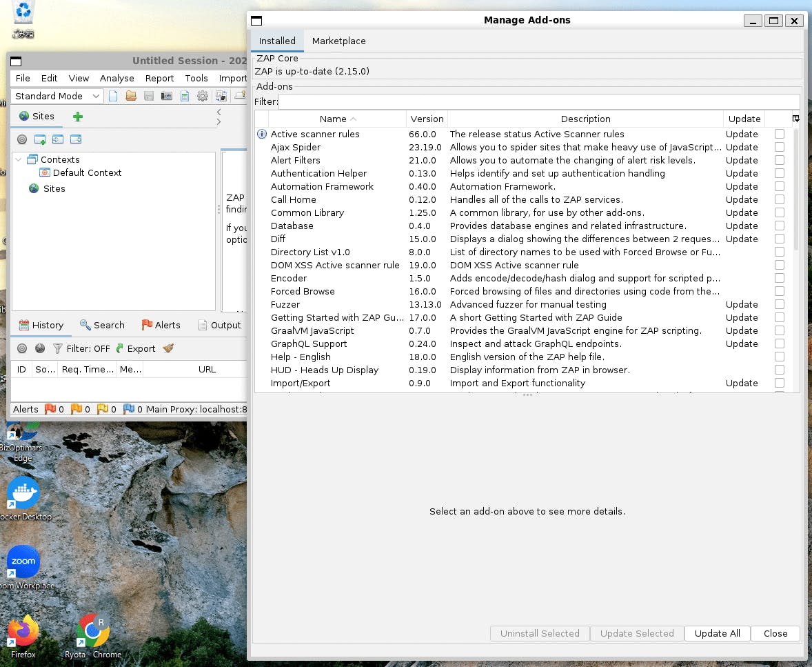The image size is (812, 667).
Task: Open the Standard Mode dropdown
Action: 57,97
